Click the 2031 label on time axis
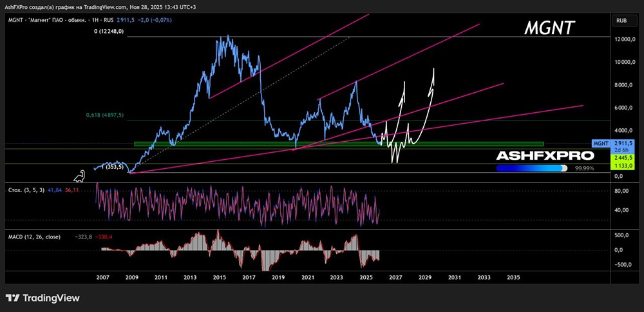 coord(454,277)
